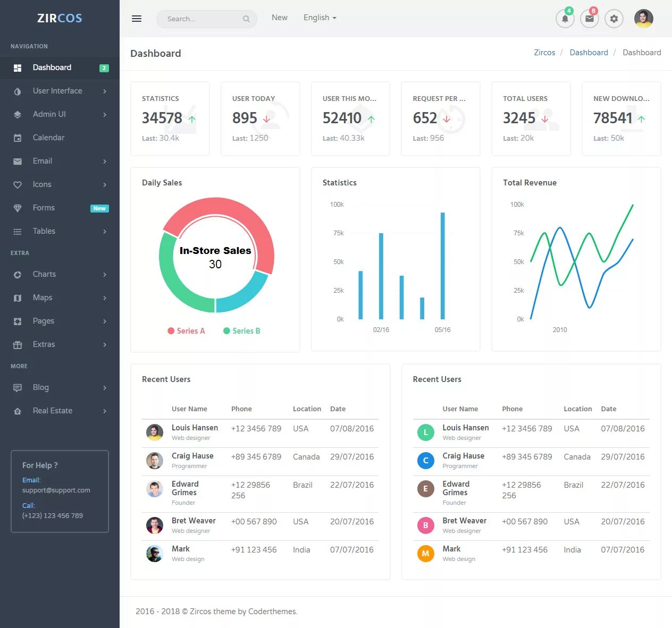The image size is (672, 628).
Task: Click the cyan segment of Daily Sales donut
Action: pos(247,295)
